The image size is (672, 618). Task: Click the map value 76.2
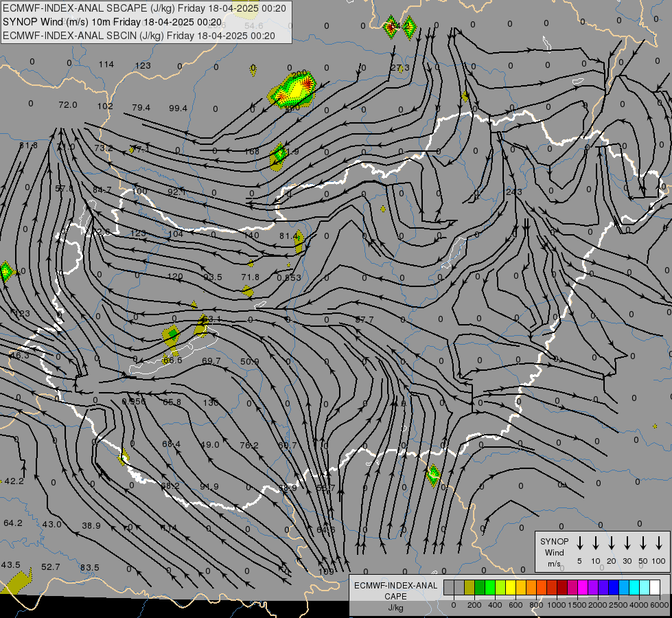click(x=249, y=445)
